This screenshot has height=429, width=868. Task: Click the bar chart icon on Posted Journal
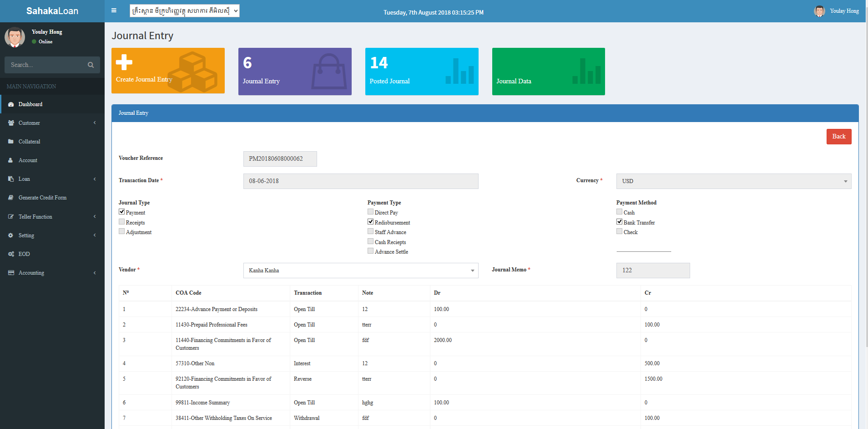[459, 71]
